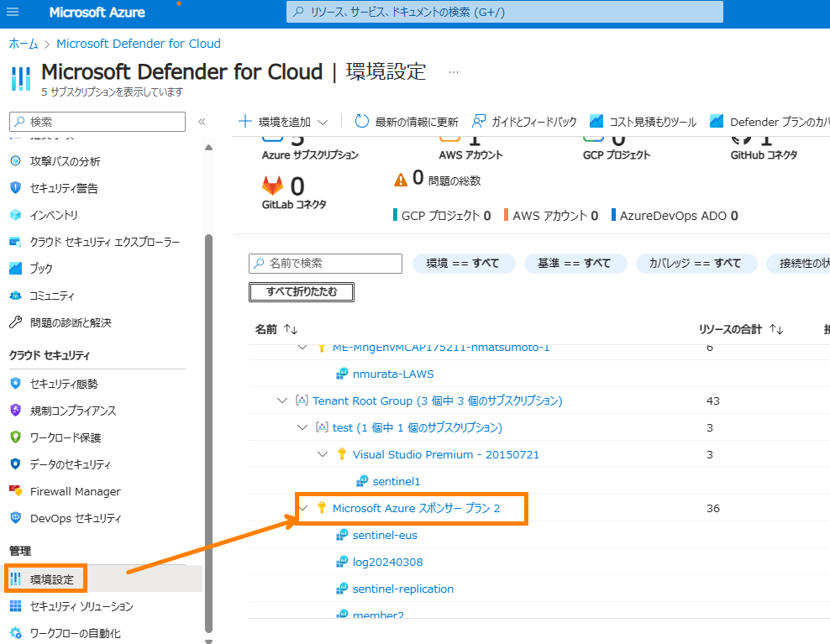The image size is (830, 644).
Task: Click the sentinel1 workspace icon
Action: 362,481
